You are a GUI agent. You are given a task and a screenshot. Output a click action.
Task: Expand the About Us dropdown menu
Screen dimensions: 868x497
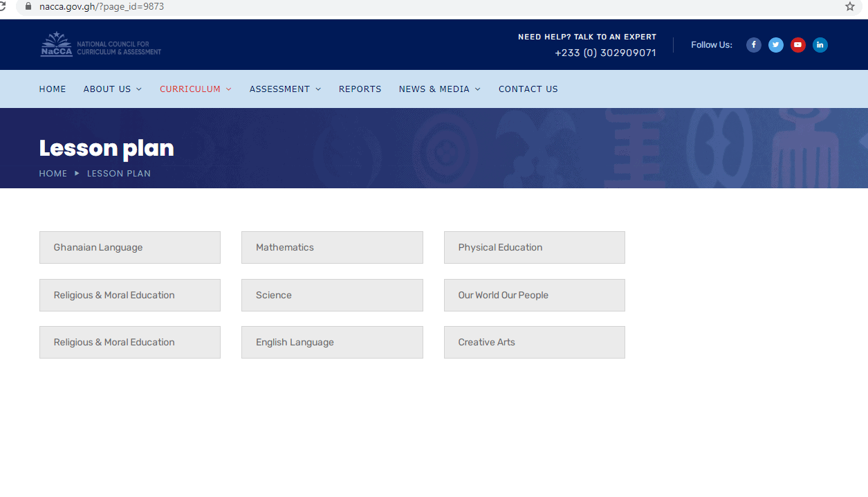(112, 89)
